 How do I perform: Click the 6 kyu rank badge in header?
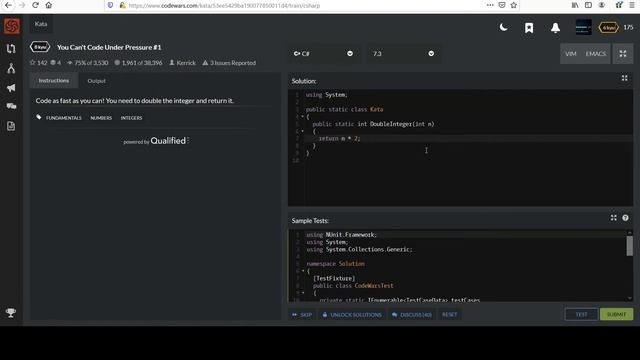(x=608, y=27)
